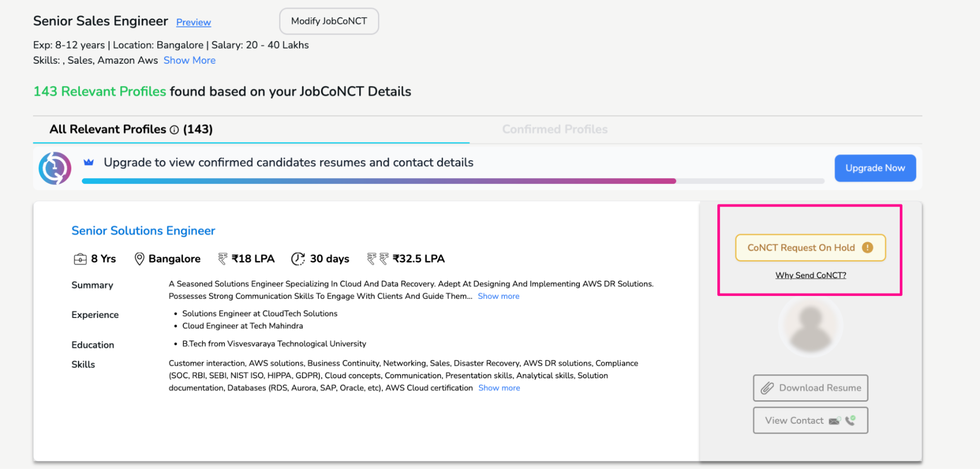Screen dimensions: 980x469
Task: Click the rupee icon beside ₹18 LPA
Action: (222, 259)
